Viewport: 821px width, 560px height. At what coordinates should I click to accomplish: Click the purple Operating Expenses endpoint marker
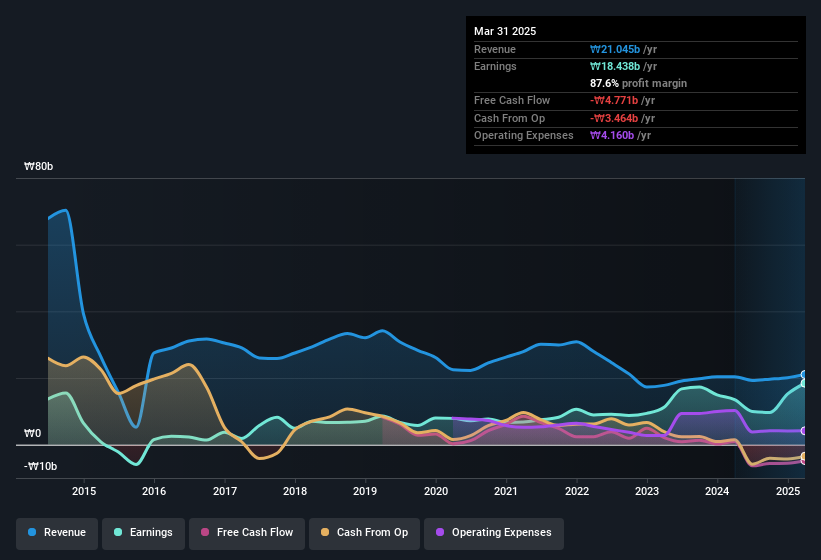pyautogui.click(x=804, y=431)
